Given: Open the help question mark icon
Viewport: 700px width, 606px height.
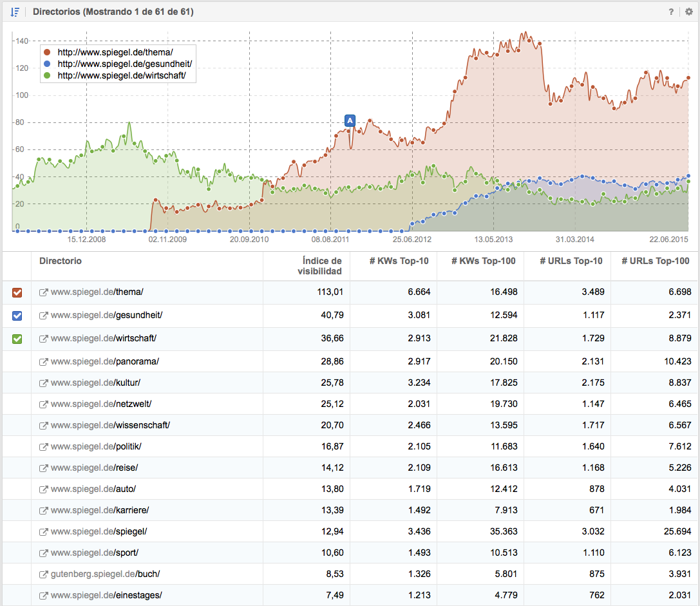Looking at the screenshot, I should pos(671,12).
